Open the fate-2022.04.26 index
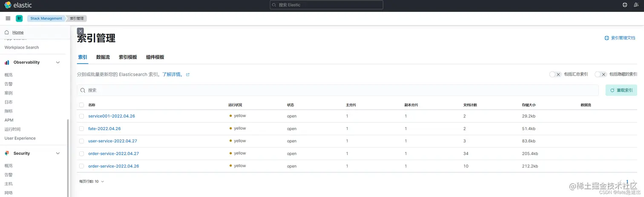This screenshot has width=644, height=197. [x=104, y=128]
